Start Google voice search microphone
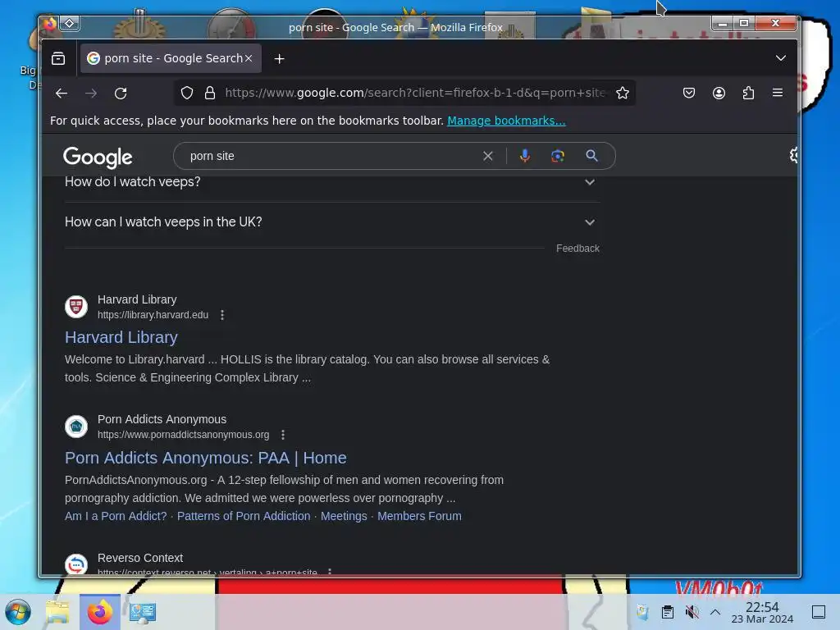This screenshot has width=840, height=630. 525,156
